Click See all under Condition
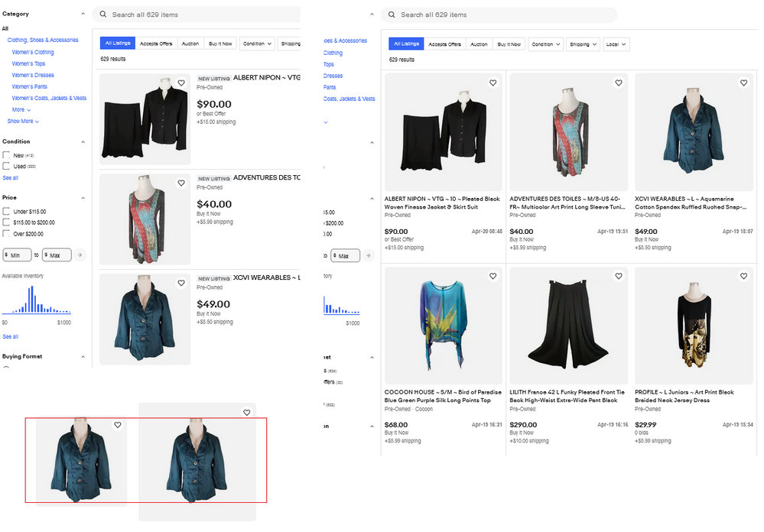The image size is (764, 532). (10, 178)
